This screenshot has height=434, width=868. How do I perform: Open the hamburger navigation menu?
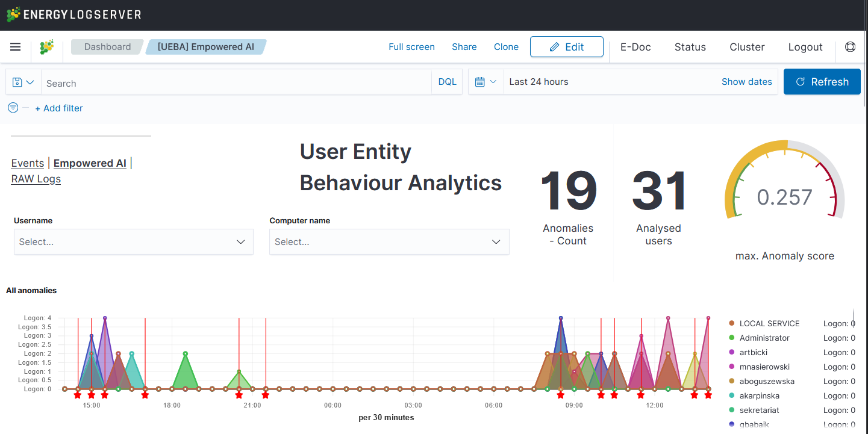[16, 47]
